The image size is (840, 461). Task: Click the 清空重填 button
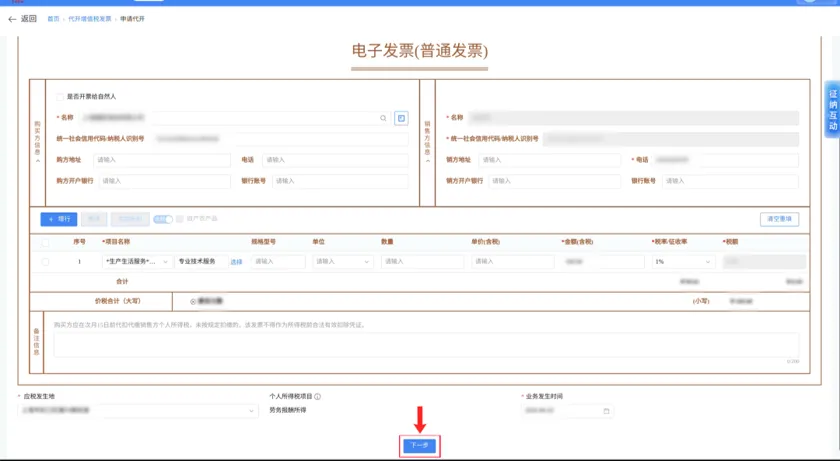[x=779, y=219]
